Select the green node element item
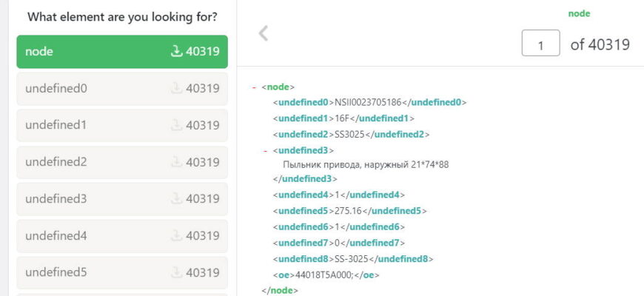The image size is (644, 296). [x=89, y=52]
